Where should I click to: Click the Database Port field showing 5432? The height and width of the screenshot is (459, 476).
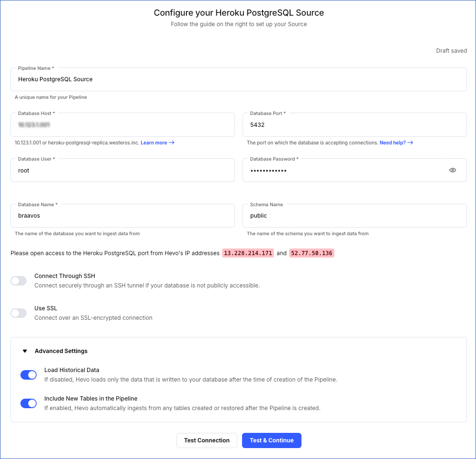coord(355,124)
